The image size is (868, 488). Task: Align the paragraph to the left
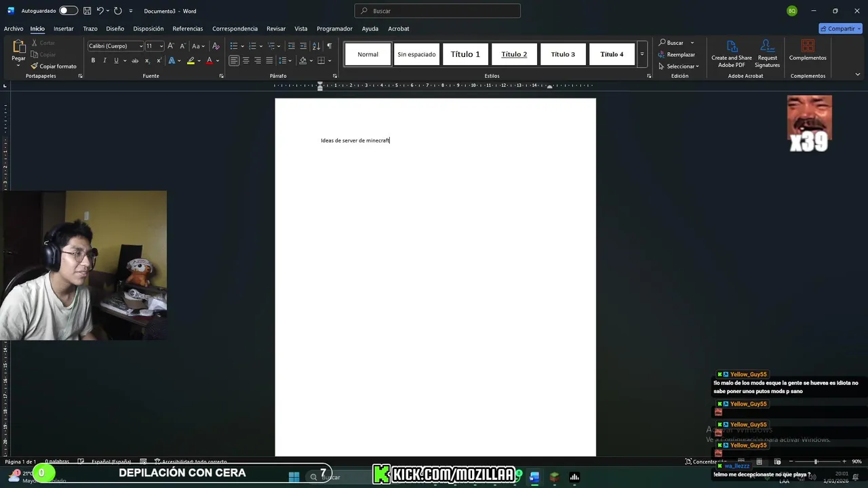pos(234,60)
